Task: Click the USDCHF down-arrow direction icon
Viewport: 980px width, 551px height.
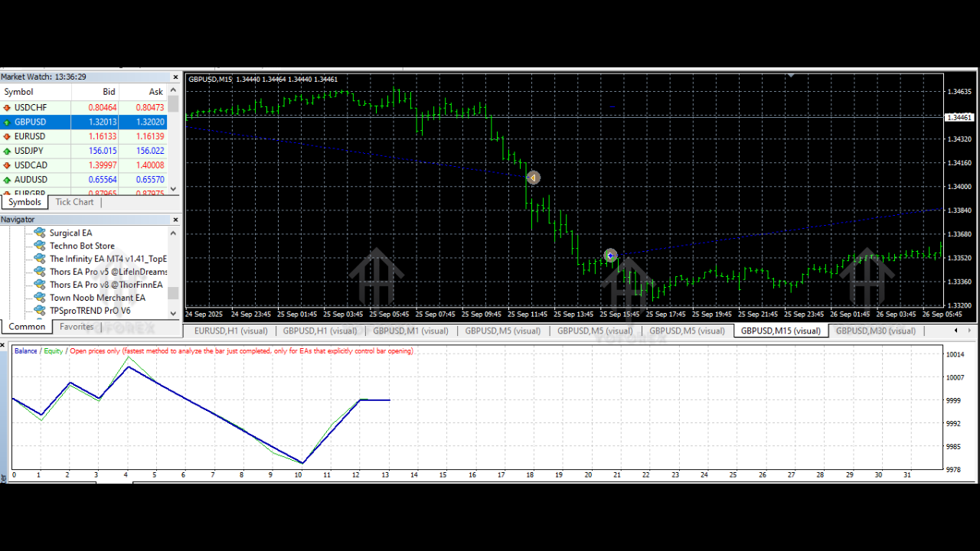Action: pyautogui.click(x=8, y=108)
